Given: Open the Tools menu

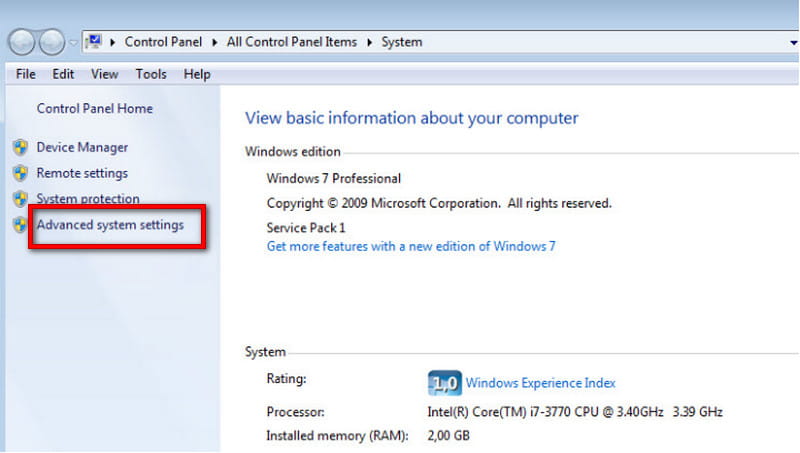Looking at the screenshot, I should click(x=151, y=74).
